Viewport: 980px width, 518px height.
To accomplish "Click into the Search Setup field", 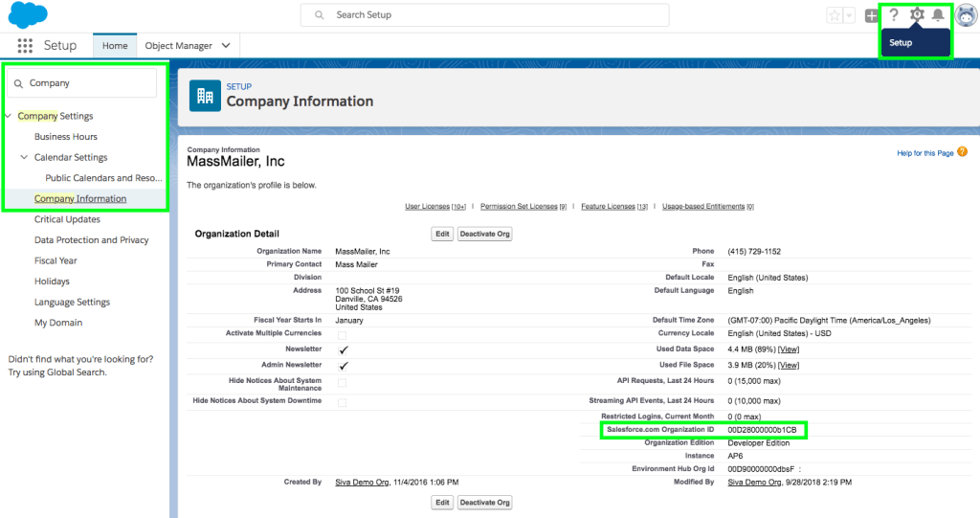I will tap(484, 15).
